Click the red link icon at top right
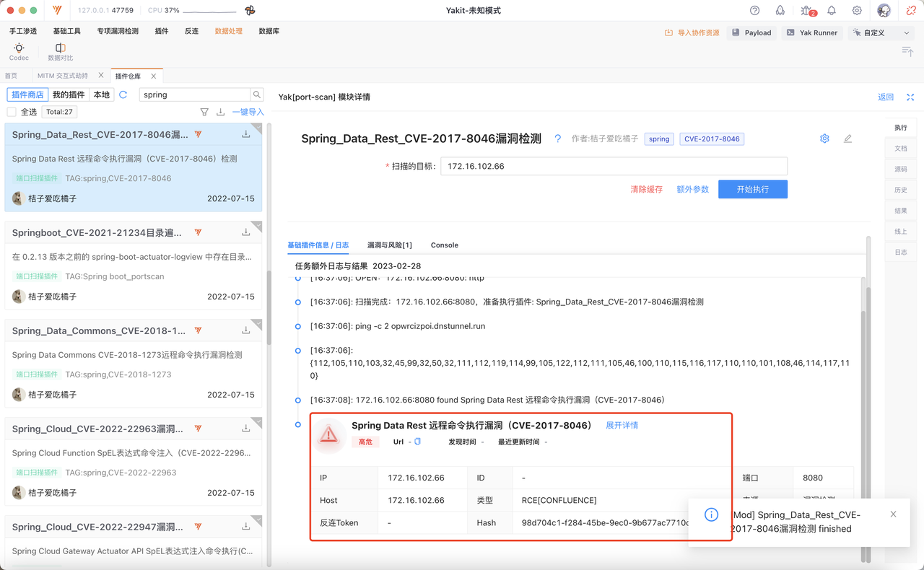 [x=911, y=11]
